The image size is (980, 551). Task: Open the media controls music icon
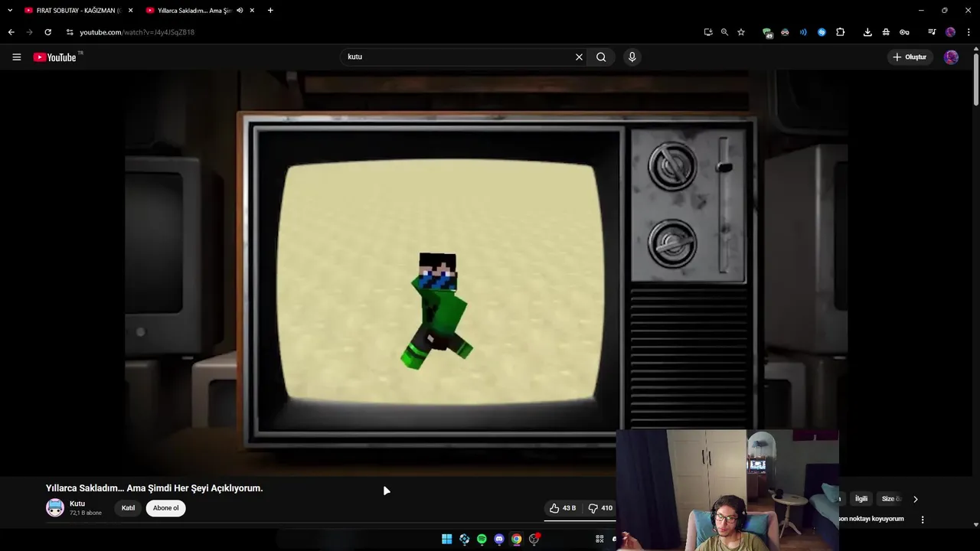coord(932,32)
